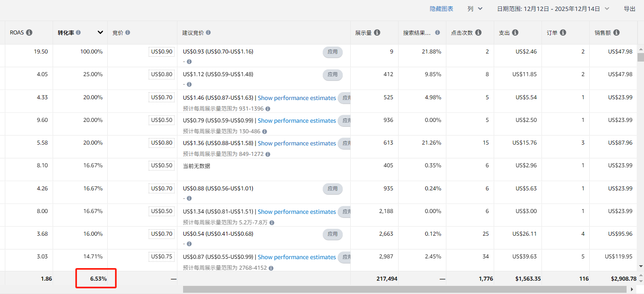
Task: Edit the US$0.90 bid input field
Action: click(x=162, y=52)
